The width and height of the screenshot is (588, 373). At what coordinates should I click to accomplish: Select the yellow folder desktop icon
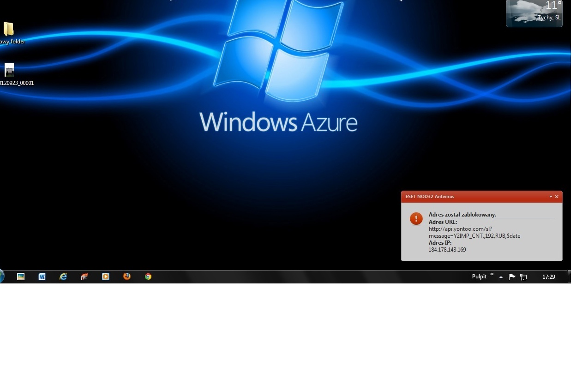point(9,29)
